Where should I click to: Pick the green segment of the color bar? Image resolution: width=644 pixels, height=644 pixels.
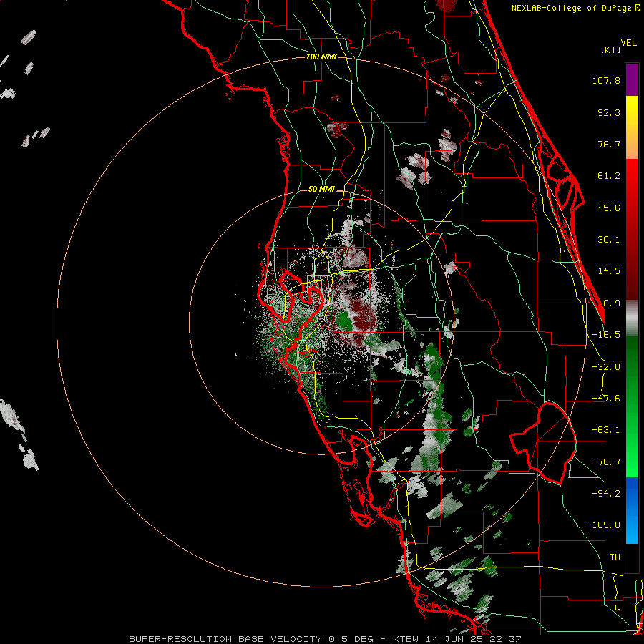tap(632, 406)
